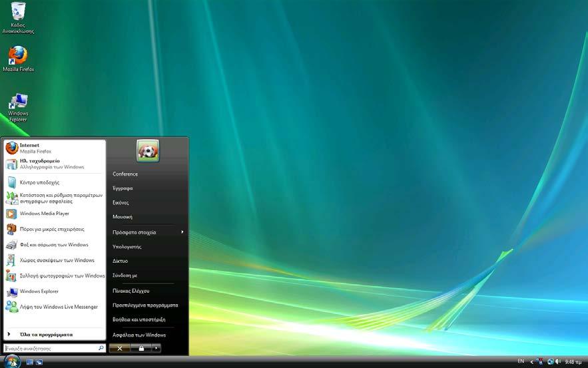Viewport: 588px width, 368px height.
Task: Open Υπολογιστής (Computer)
Action: 148,247
